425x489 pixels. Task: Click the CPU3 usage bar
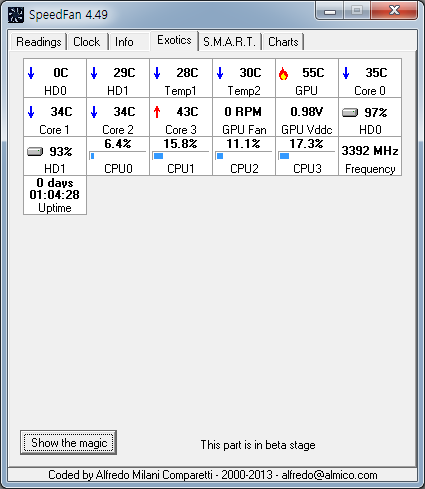307,156
